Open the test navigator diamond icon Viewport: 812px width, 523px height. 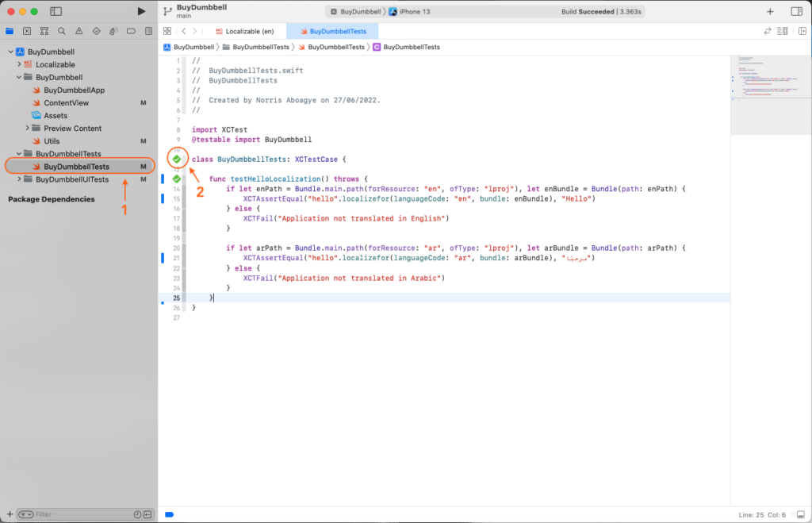click(96, 31)
